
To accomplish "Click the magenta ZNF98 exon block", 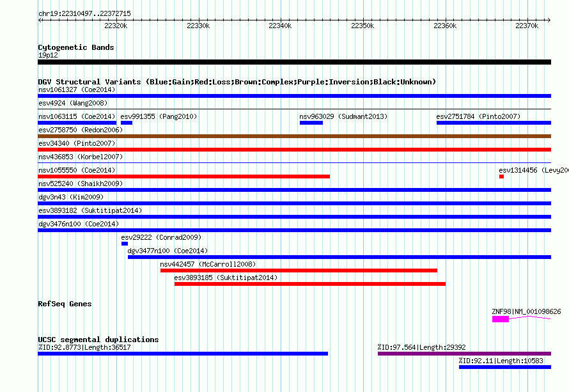I will [501, 319].
